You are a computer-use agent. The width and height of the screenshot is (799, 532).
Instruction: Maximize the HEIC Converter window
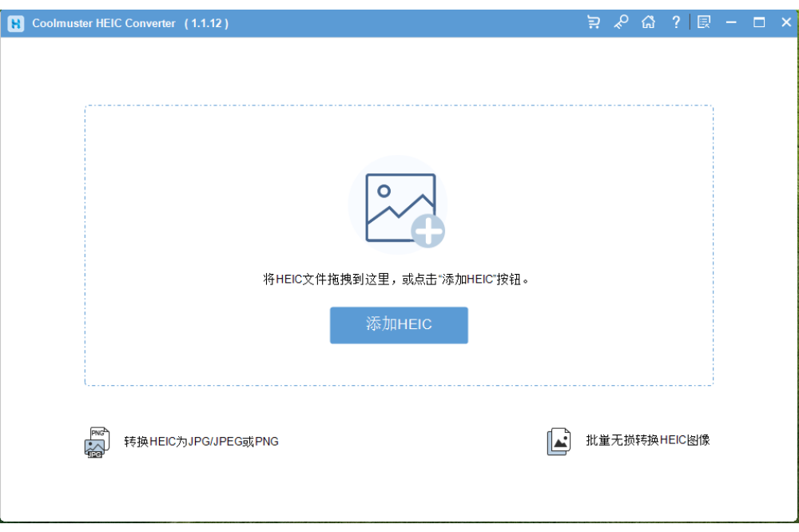click(x=759, y=22)
